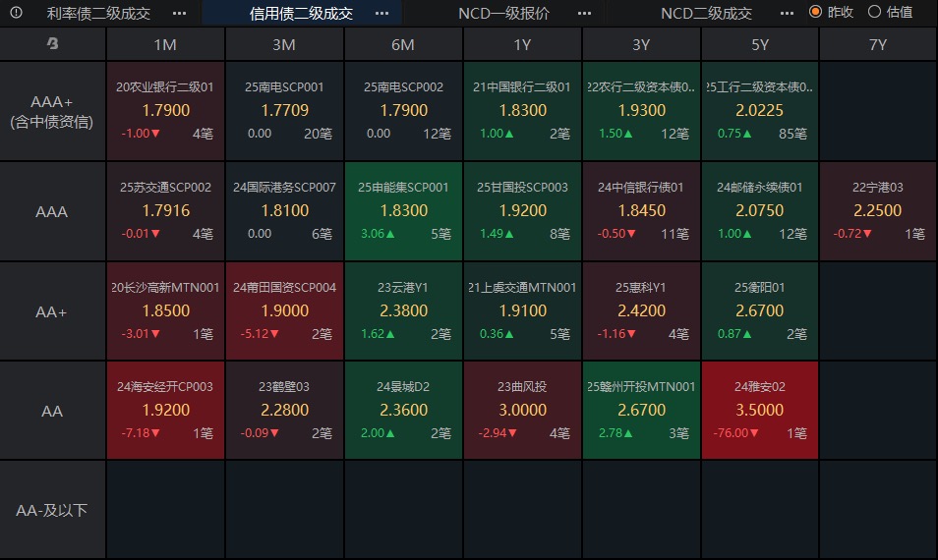Click the 3.5000 yield of 24雅安02
The image size is (938, 560).
pos(760,410)
